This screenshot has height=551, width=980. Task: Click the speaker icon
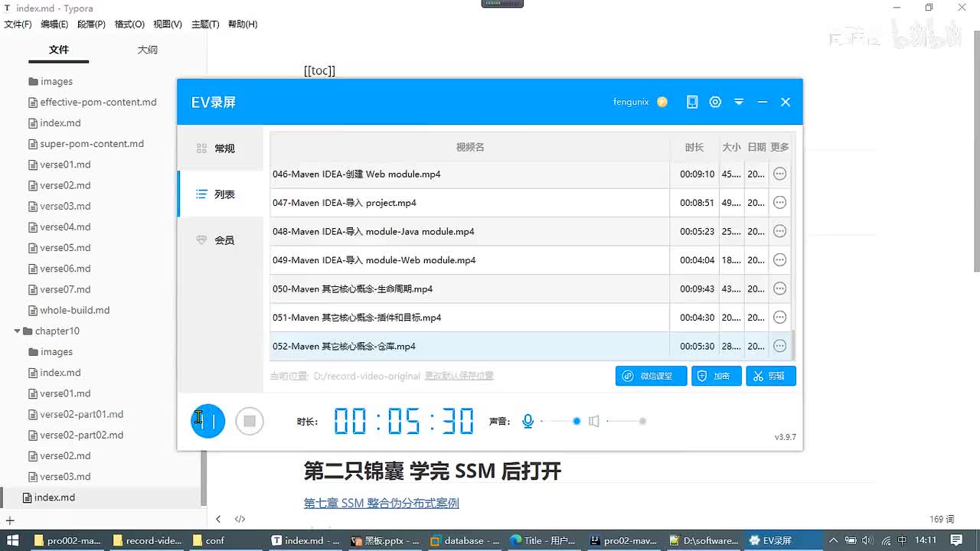[x=593, y=421]
